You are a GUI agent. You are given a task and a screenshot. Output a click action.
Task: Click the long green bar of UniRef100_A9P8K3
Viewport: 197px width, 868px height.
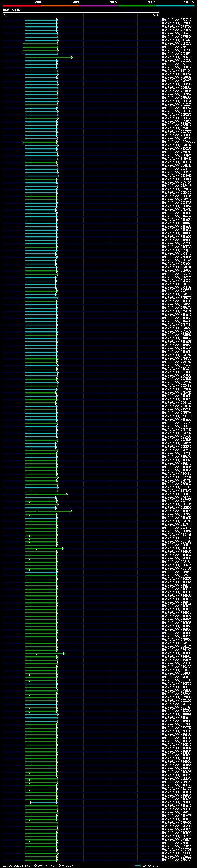click(x=46, y=494)
